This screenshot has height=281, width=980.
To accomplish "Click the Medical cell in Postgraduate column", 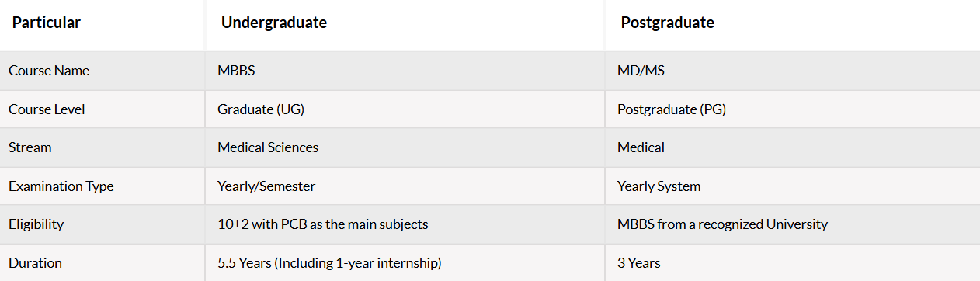I will tap(641, 147).
